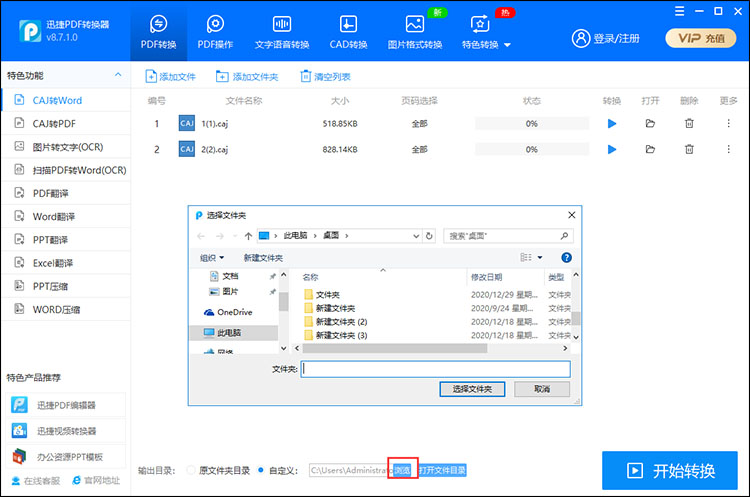
Task: Select CAJ转PDF in sidebar
Action: (66, 123)
